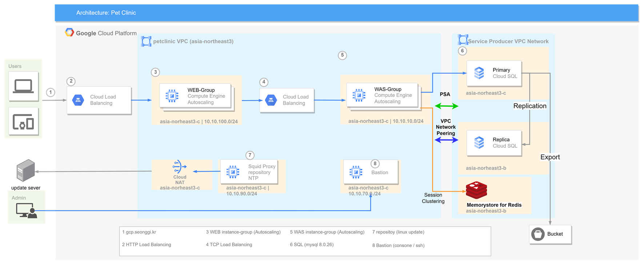Click the Bastion label text
The image size is (644, 265).
[380, 172]
